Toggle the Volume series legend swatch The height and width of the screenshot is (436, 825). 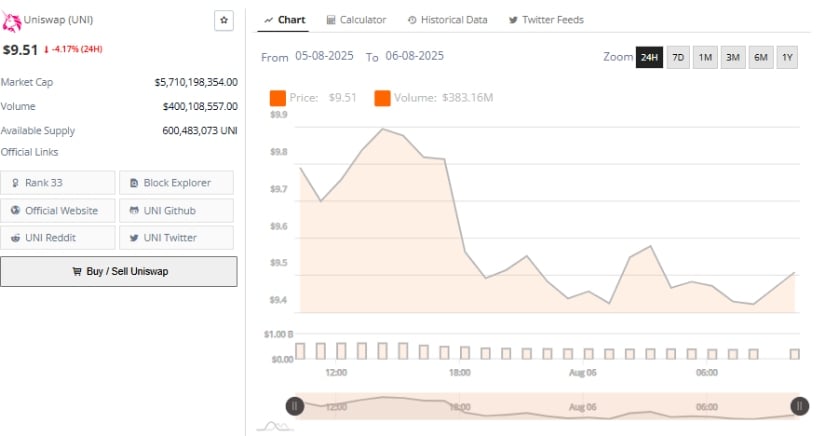click(x=383, y=98)
